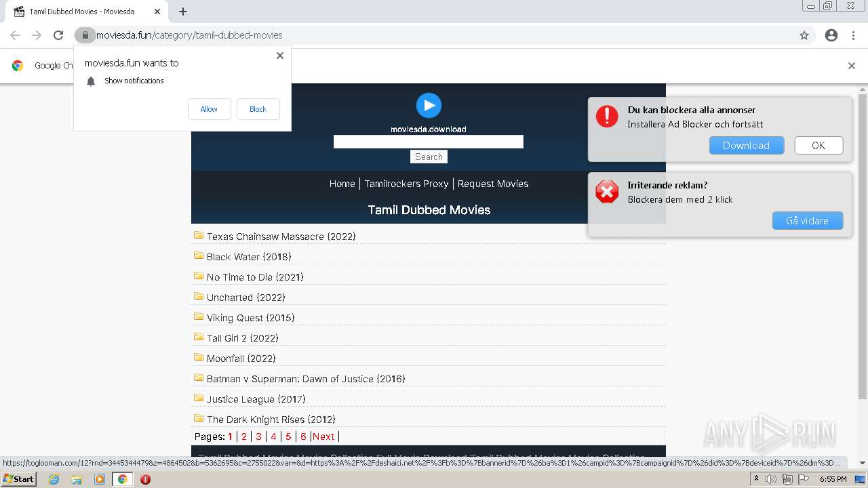The image size is (868, 488).
Task: Go to the Home link
Action: point(342,184)
